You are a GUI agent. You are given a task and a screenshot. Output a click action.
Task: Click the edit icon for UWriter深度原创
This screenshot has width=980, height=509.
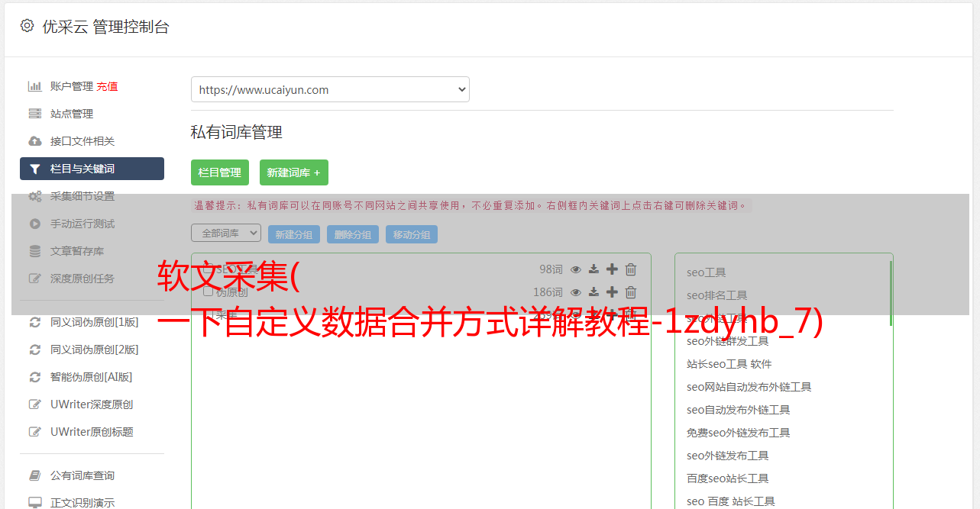tap(34, 404)
